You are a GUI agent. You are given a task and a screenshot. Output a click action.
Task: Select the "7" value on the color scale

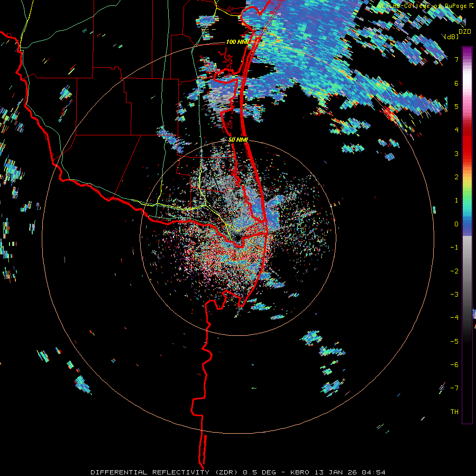[x=456, y=59]
